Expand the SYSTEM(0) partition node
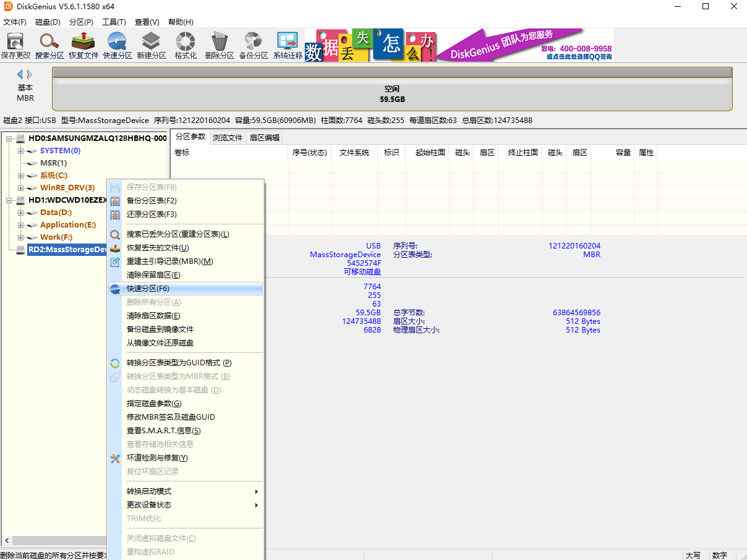Viewport: 747px width, 560px height. tap(20, 151)
